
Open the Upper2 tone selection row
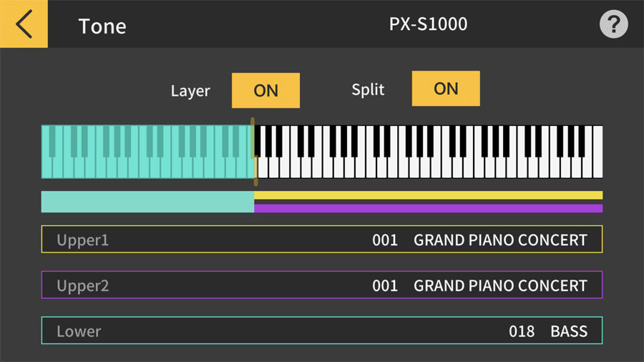click(321, 285)
